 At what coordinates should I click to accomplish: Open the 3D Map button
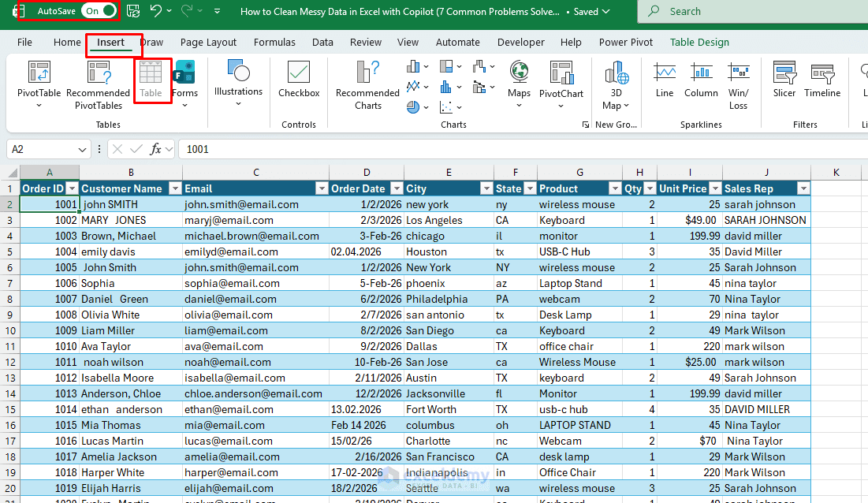[617, 84]
